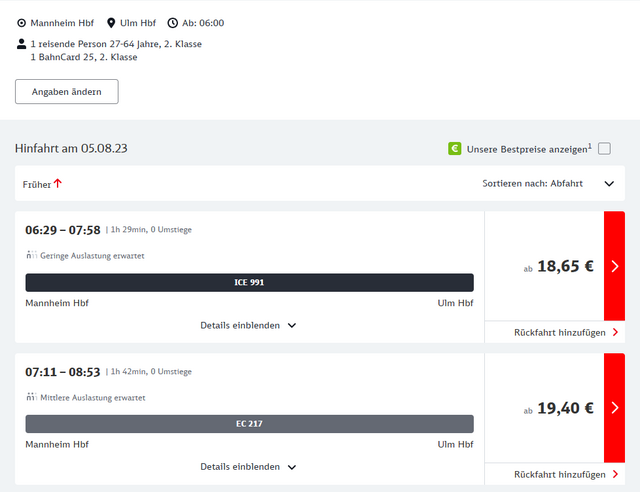Click occupancy icon for Geringe Auslastung
The height and width of the screenshot is (492, 640).
click(x=31, y=255)
